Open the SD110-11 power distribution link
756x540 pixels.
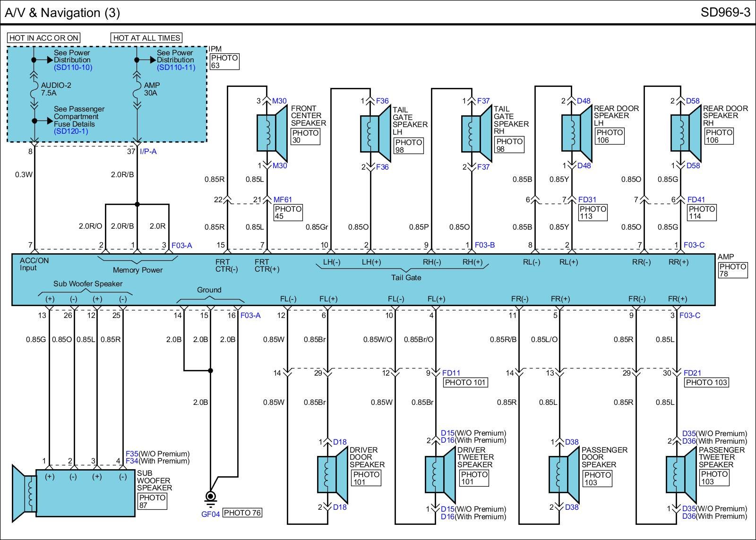(x=176, y=68)
